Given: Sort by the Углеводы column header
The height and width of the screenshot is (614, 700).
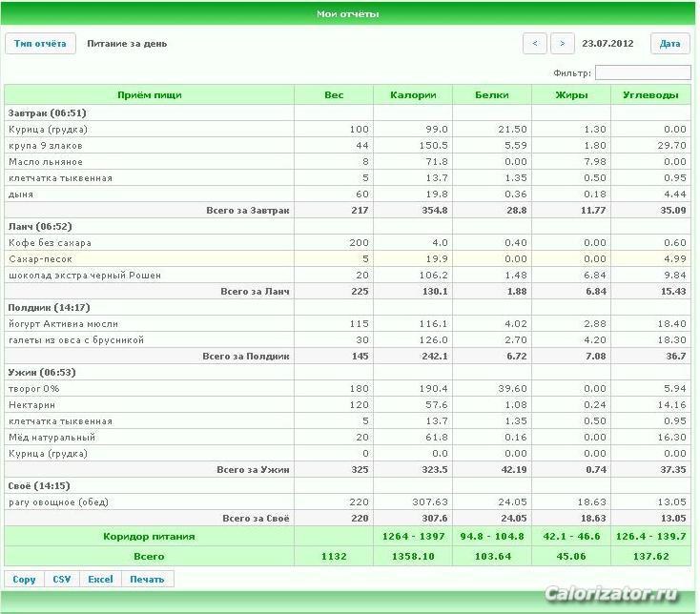Looking at the screenshot, I should point(651,95).
